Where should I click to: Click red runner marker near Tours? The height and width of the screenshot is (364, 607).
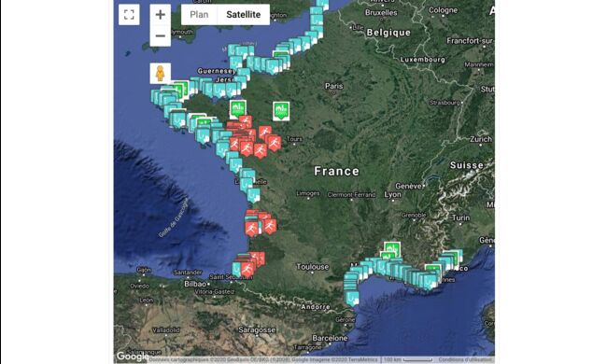click(x=274, y=143)
